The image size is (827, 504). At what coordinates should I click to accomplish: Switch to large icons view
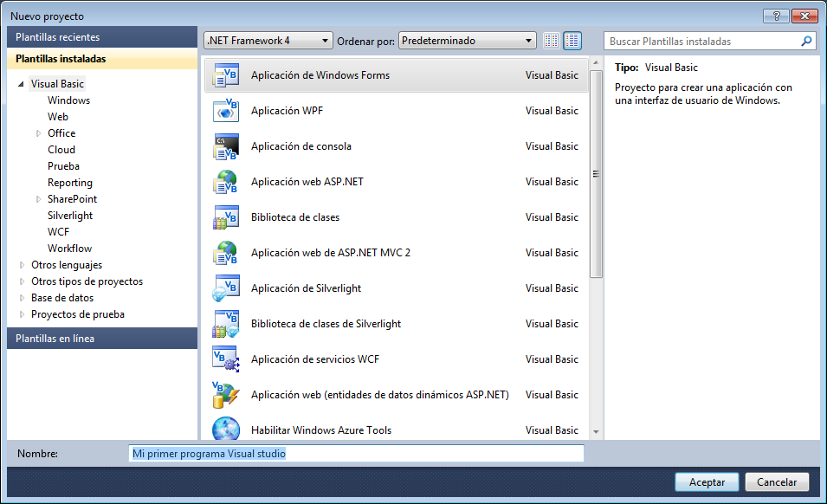(x=572, y=40)
